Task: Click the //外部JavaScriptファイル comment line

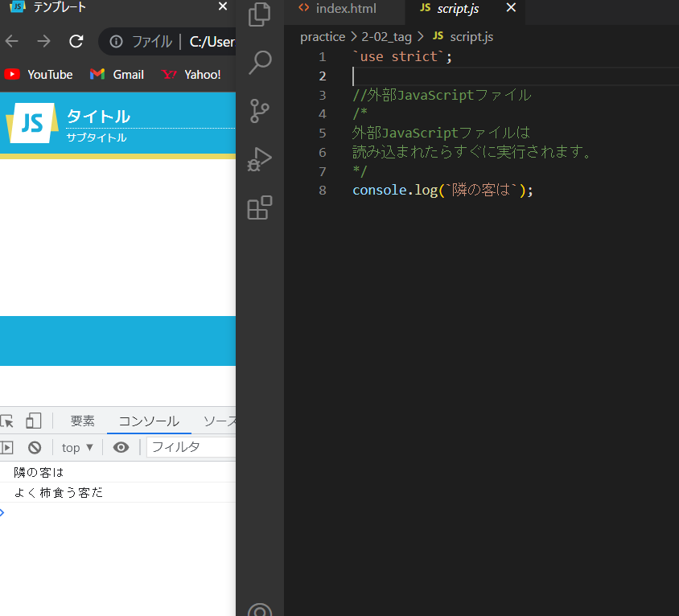Action: 442,95
